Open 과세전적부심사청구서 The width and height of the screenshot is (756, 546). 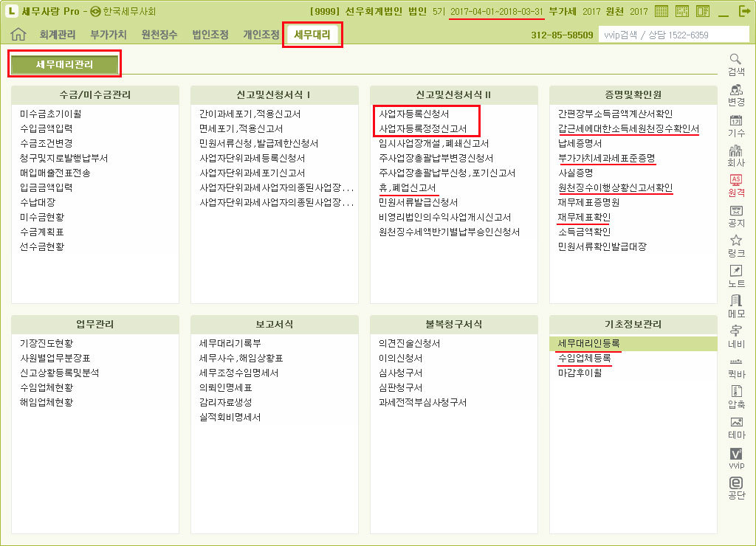423,402
